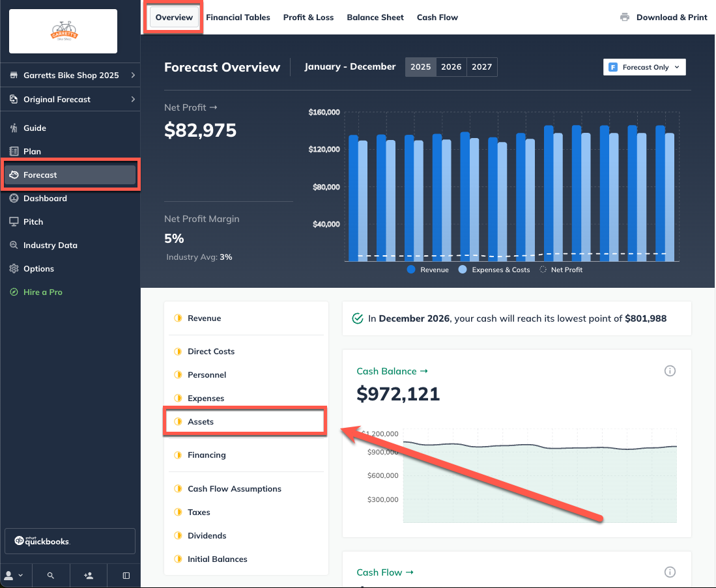The image size is (716, 588).
Task: Click the search magnifier in bottom bar
Action: coord(51,576)
